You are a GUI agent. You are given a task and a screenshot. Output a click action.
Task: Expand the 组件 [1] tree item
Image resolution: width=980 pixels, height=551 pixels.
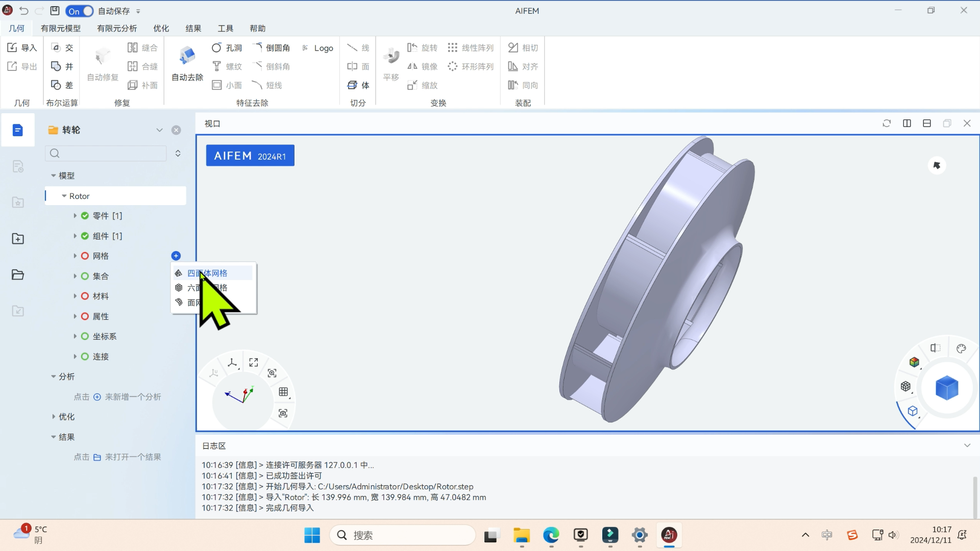click(x=76, y=236)
